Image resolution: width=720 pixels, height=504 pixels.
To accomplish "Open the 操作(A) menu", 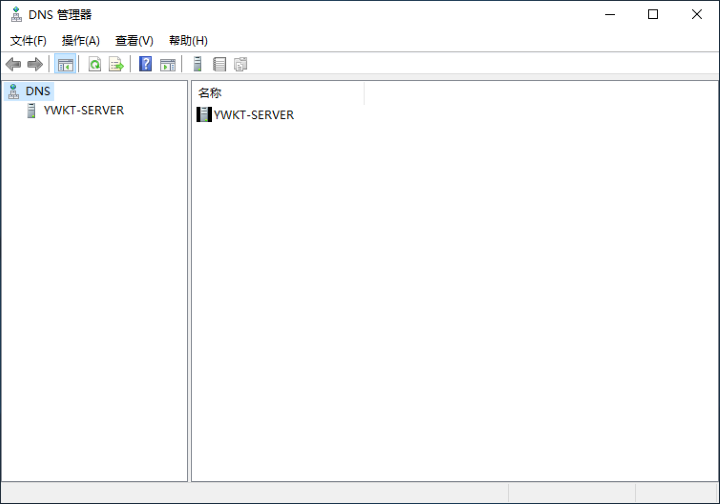I will point(80,41).
